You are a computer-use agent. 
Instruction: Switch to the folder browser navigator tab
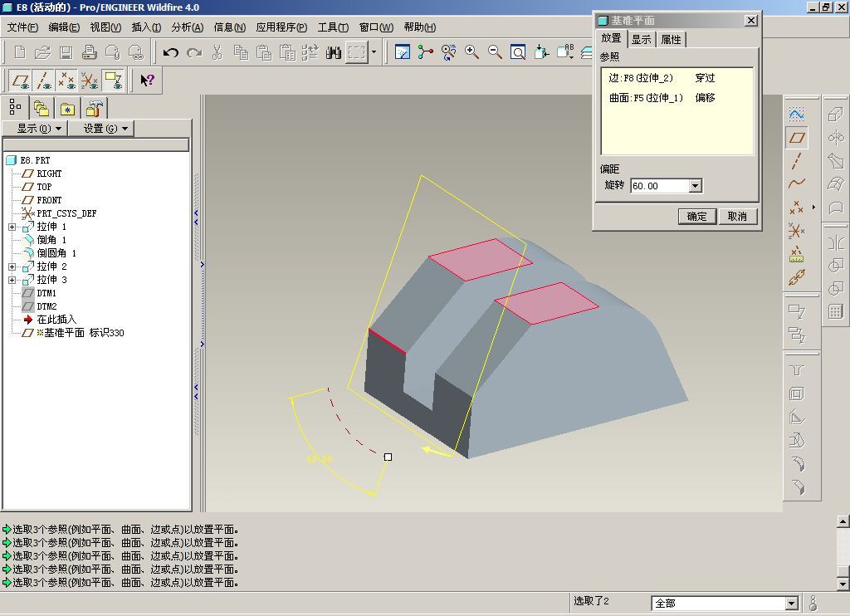coord(42,108)
